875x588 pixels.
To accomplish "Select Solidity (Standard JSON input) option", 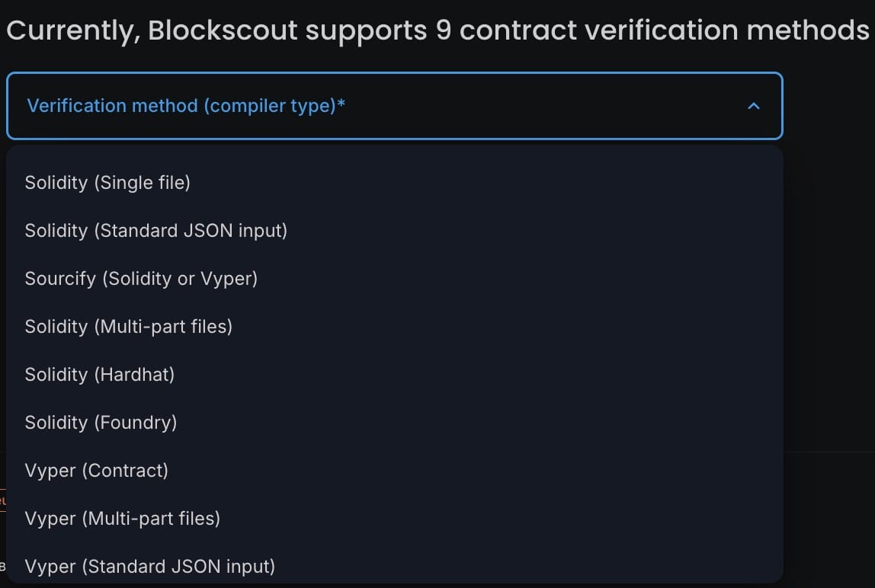I will pyautogui.click(x=155, y=231).
